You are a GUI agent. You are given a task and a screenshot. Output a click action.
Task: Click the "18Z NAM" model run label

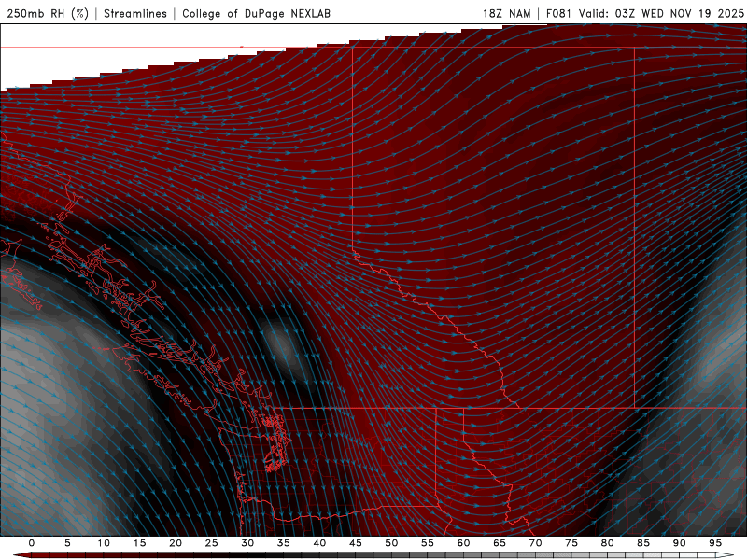tap(506, 13)
